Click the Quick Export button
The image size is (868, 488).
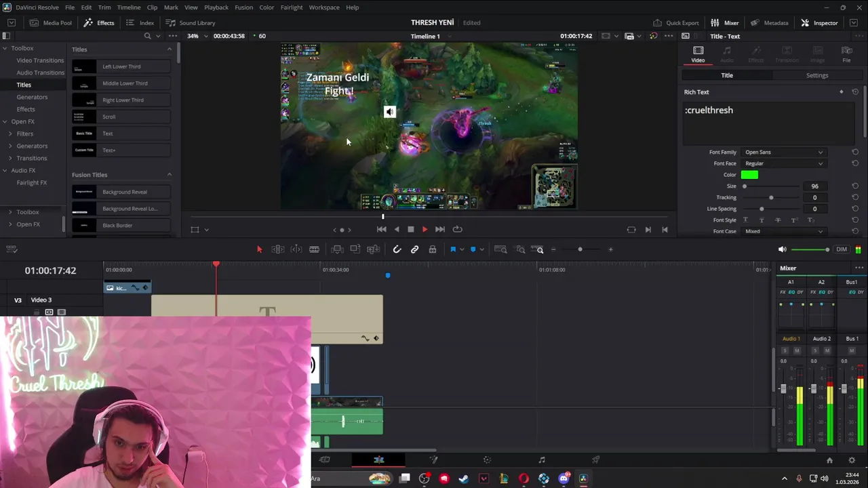point(675,22)
